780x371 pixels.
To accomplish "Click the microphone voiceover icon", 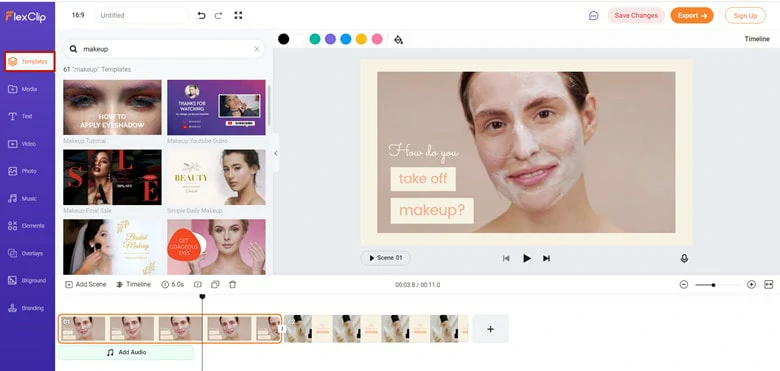I will (x=684, y=258).
